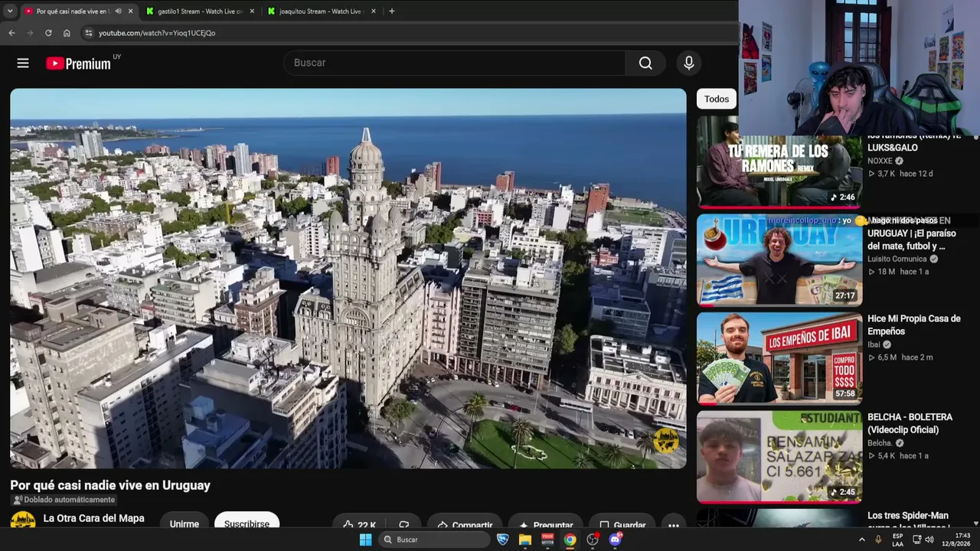This screenshot has width=980, height=551.
Task: Open the YouTube hamburger guide menu
Action: tap(23, 64)
